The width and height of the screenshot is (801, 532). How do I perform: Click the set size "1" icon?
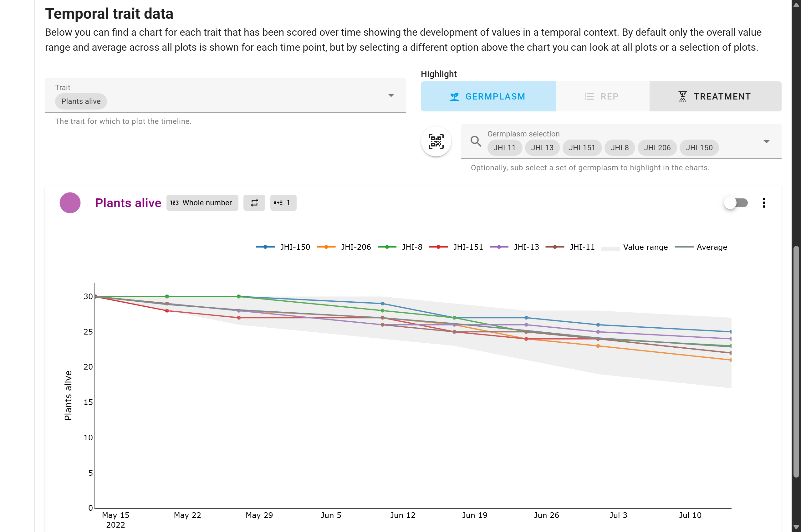pos(283,202)
